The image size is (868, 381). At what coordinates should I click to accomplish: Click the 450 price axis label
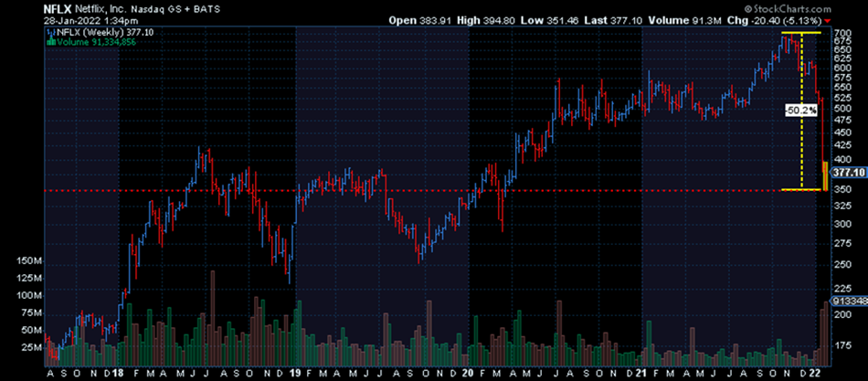tap(841, 132)
